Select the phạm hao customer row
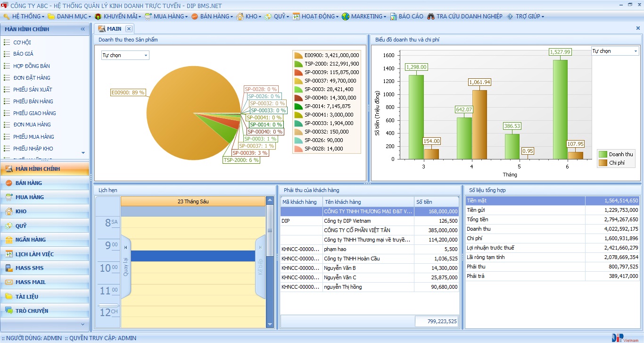 [x=370, y=249]
